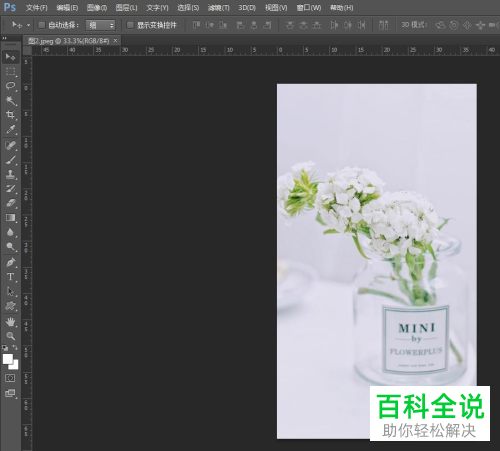Click the 3D rotate mode icon
The image size is (500, 451).
(x=440, y=25)
